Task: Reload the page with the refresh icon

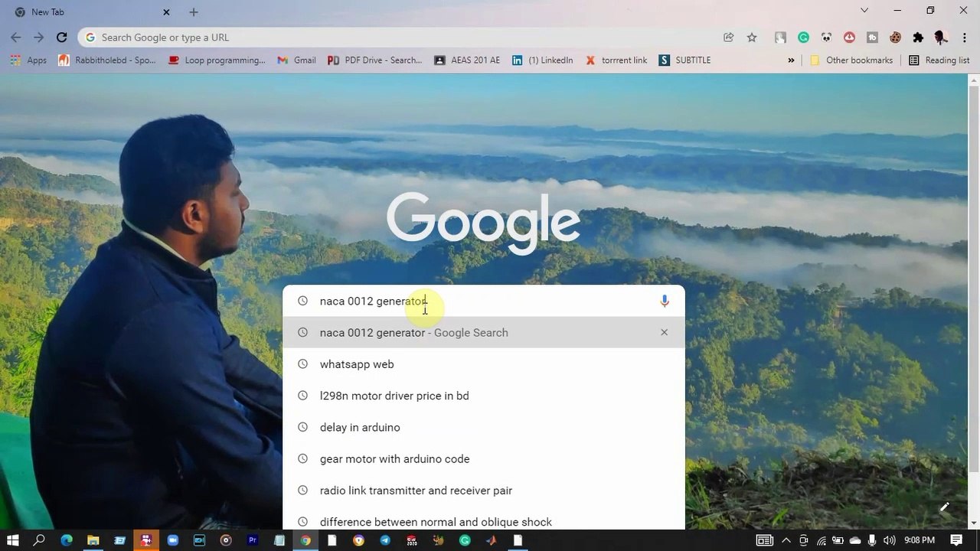Action: tap(62, 37)
